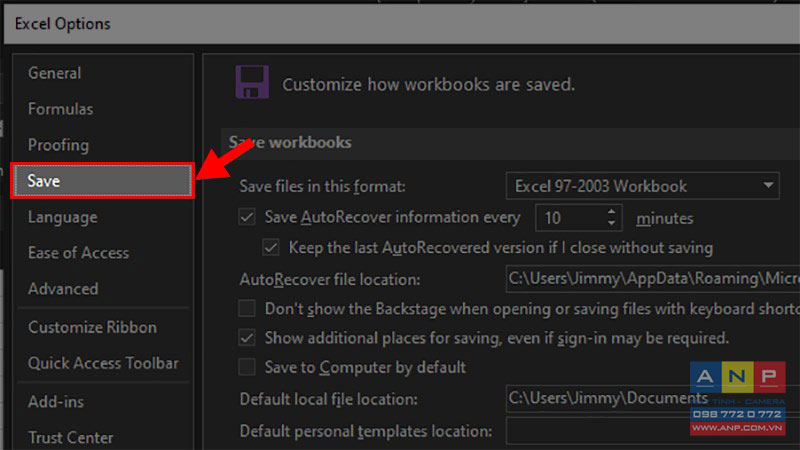Viewport: 800px width, 450px height.
Task: Click the Excel Options dialog title
Action: (x=62, y=23)
